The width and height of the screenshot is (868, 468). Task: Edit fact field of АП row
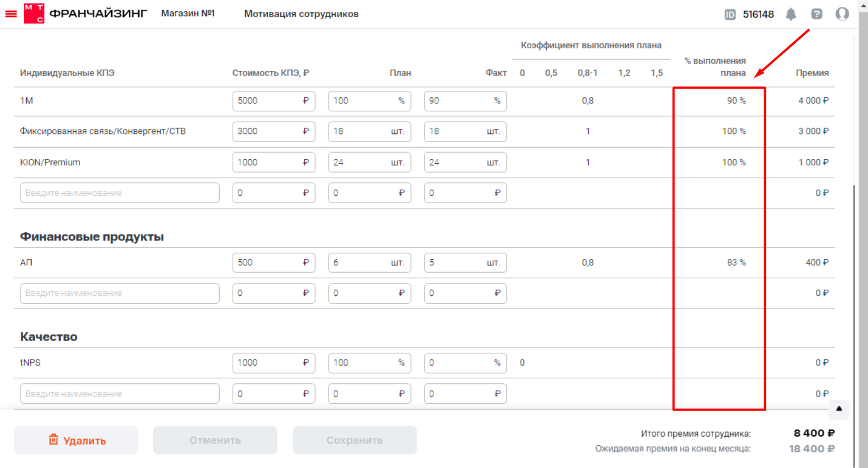coord(466,262)
